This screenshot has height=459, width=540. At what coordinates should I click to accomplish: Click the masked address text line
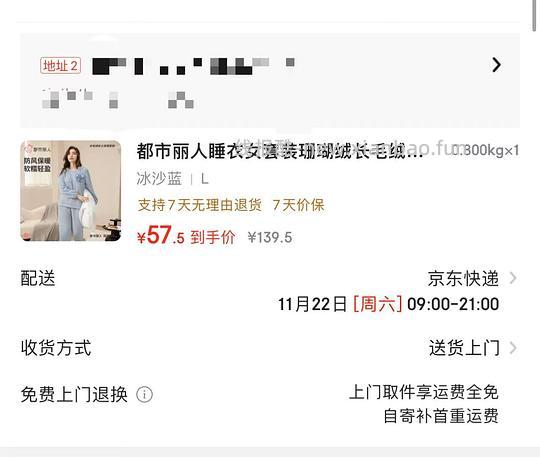(x=193, y=66)
